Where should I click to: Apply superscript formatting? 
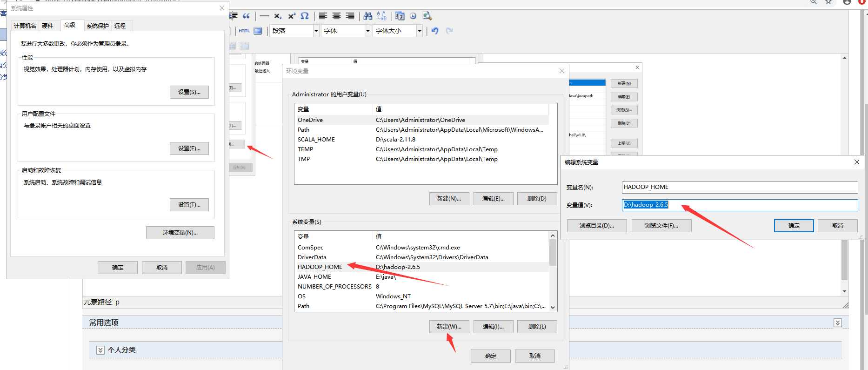(x=292, y=16)
